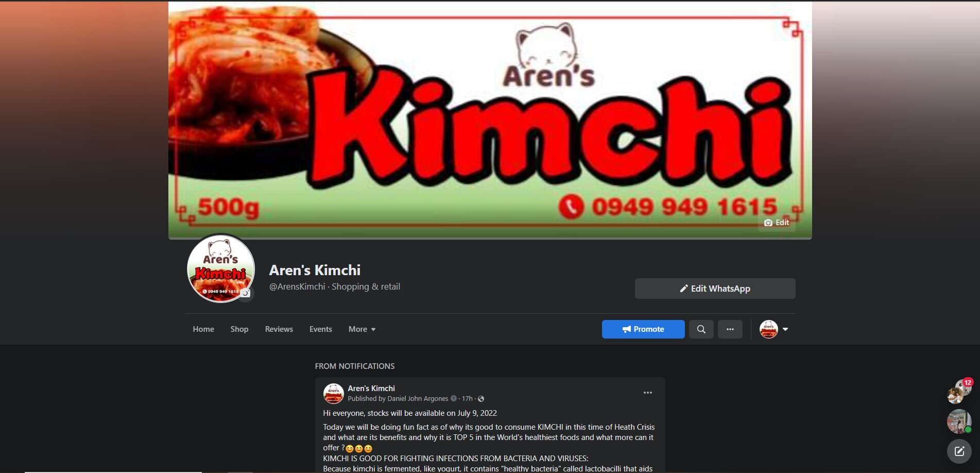Switch to the Shop tab
This screenshot has height=473, width=980.
[x=239, y=329]
